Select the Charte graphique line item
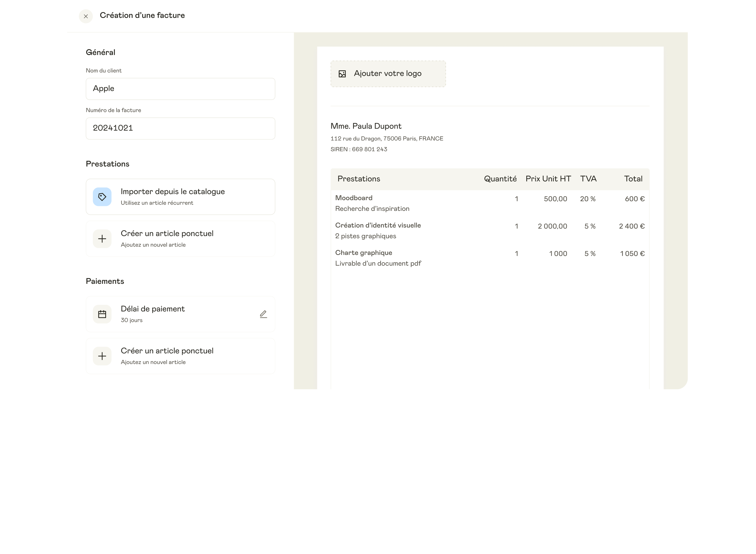 pos(363,253)
